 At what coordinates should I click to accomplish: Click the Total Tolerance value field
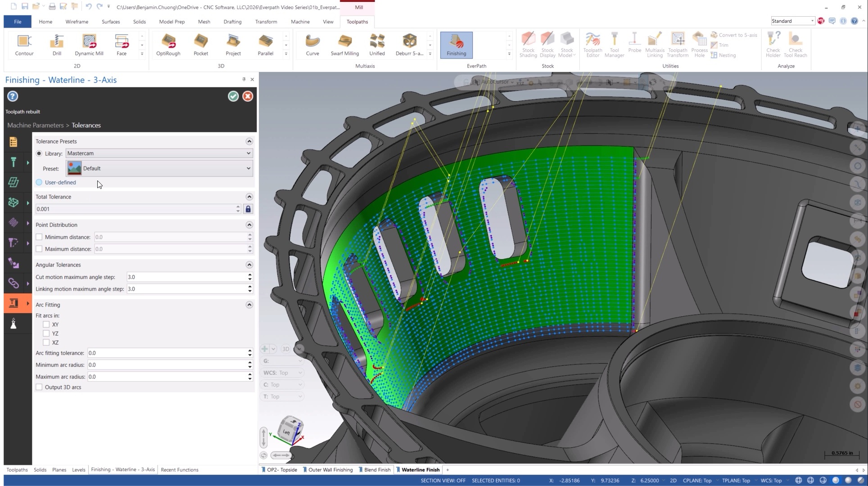[135, 209]
